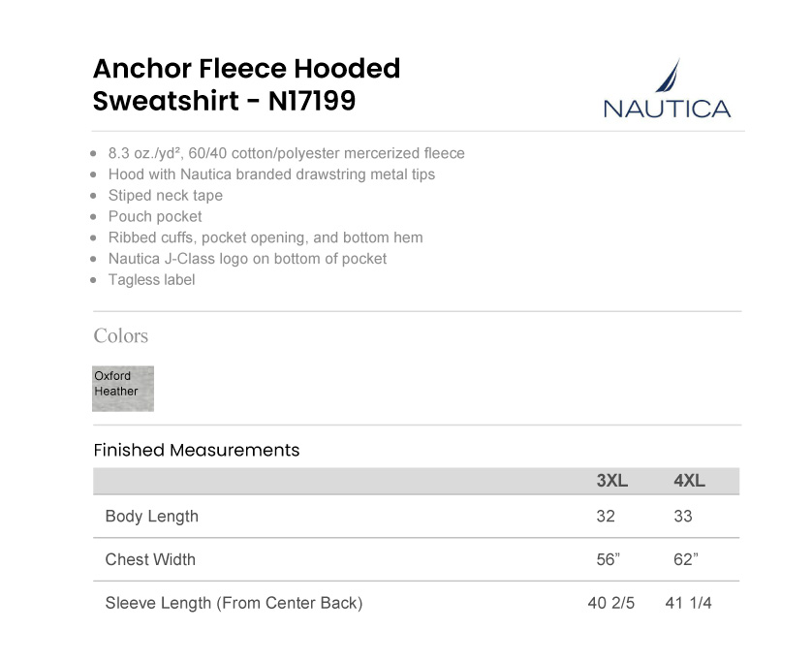Viewport: 812px width, 662px height.
Task: Click the Finished Measurements heading
Action: click(x=197, y=450)
